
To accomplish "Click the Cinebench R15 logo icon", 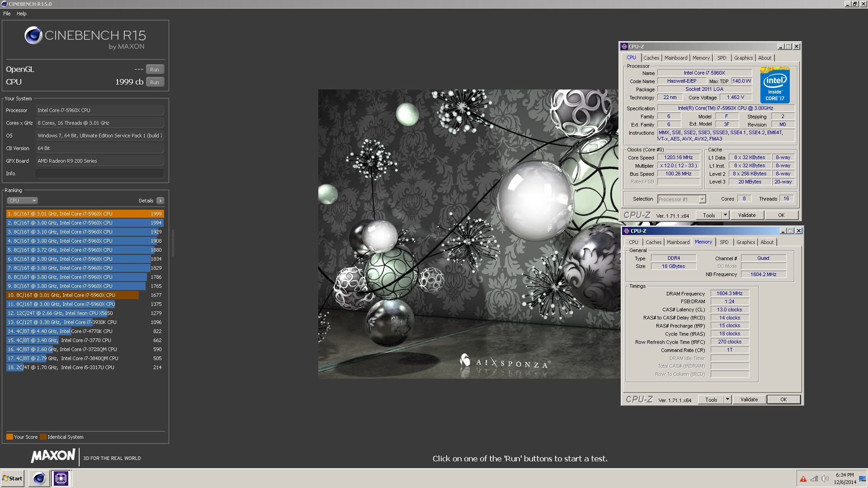I will click(x=33, y=35).
